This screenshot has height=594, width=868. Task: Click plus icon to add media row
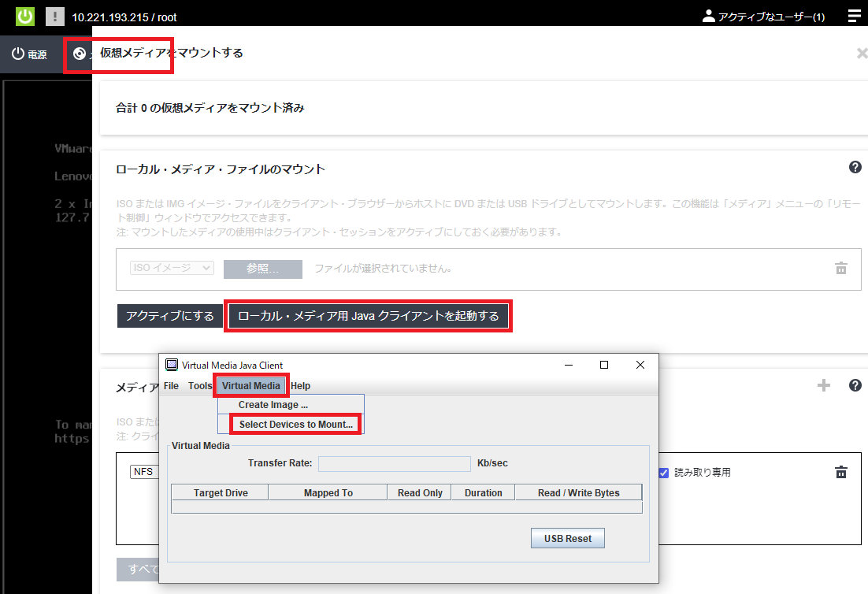point(824,385)
